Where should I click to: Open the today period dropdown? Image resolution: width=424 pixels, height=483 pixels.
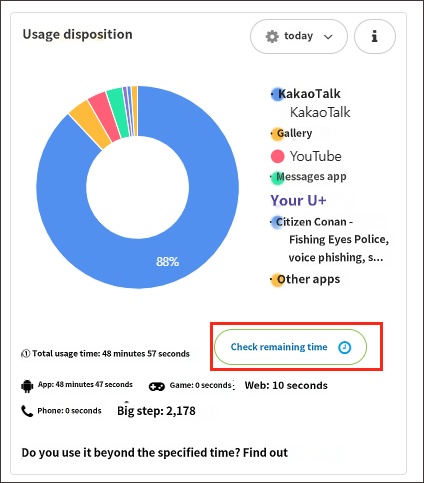299,36
